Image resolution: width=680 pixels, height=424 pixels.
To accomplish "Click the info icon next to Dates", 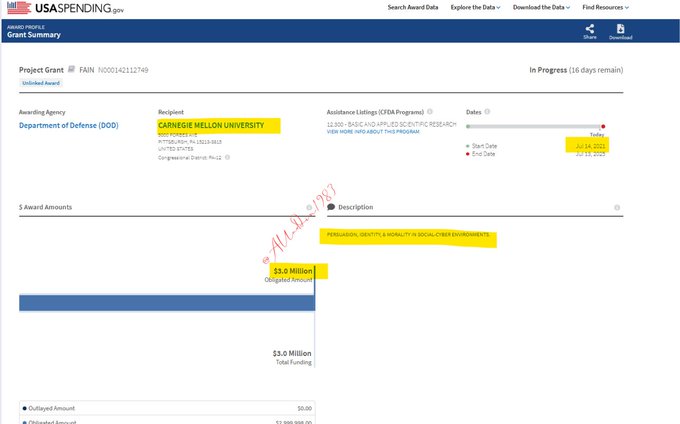I will tap(490, 111).
